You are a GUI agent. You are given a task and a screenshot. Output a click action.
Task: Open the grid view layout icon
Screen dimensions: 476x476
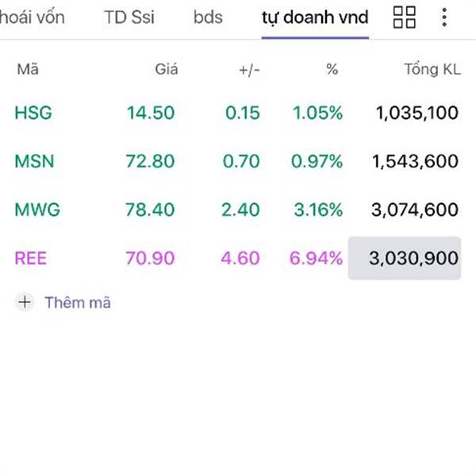pyautogui.click(x=405, y=17)
